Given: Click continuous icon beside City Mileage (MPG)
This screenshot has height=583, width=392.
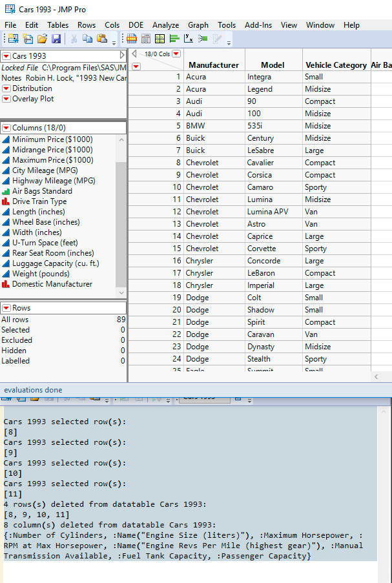Looking at the screenshot, I should (x=6, y=170).
